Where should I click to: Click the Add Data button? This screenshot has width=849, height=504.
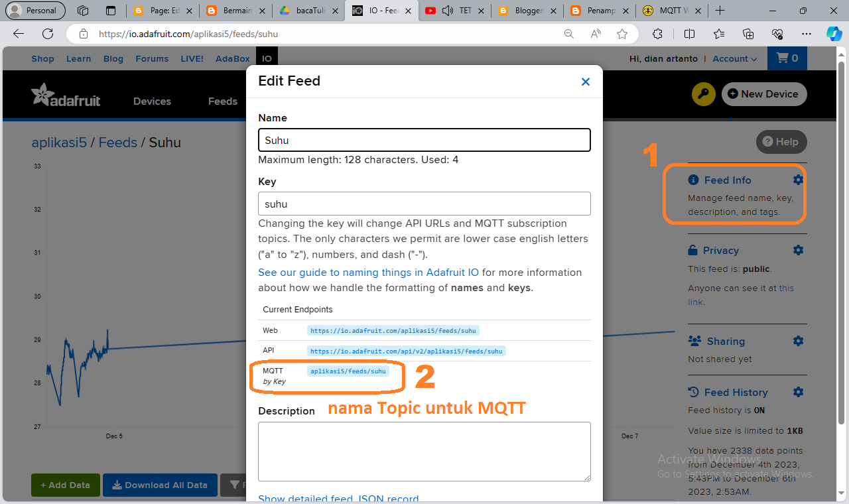tap(65, 485)
